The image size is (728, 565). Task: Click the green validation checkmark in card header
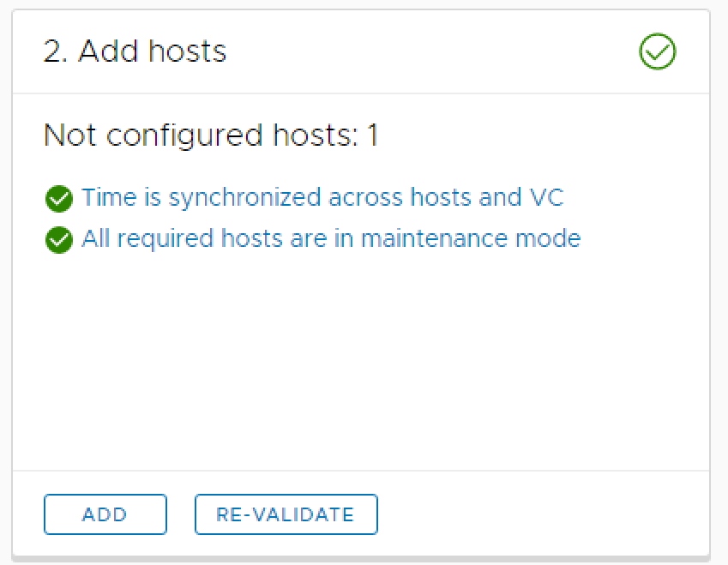click(658, 53)
